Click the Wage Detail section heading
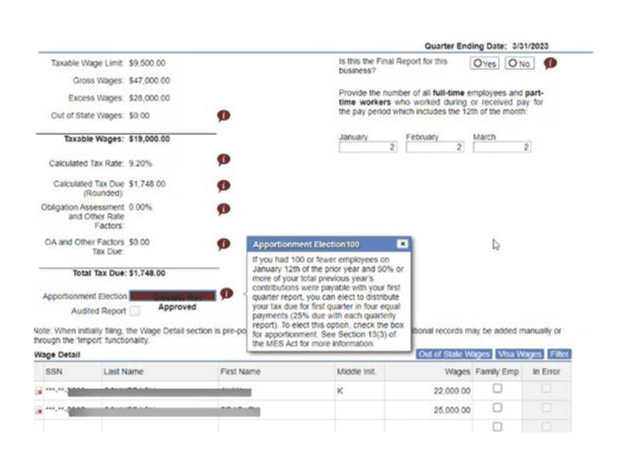 57,355
